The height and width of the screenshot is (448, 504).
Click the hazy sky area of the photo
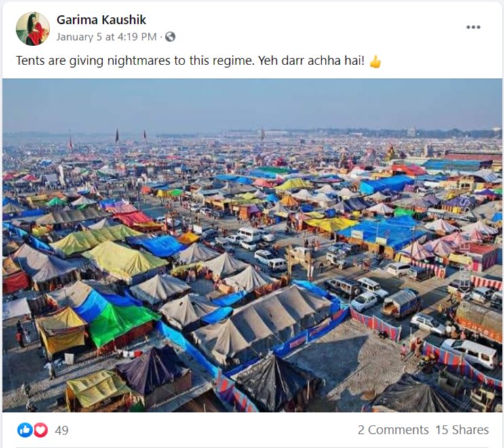click(x=252, y=103)
